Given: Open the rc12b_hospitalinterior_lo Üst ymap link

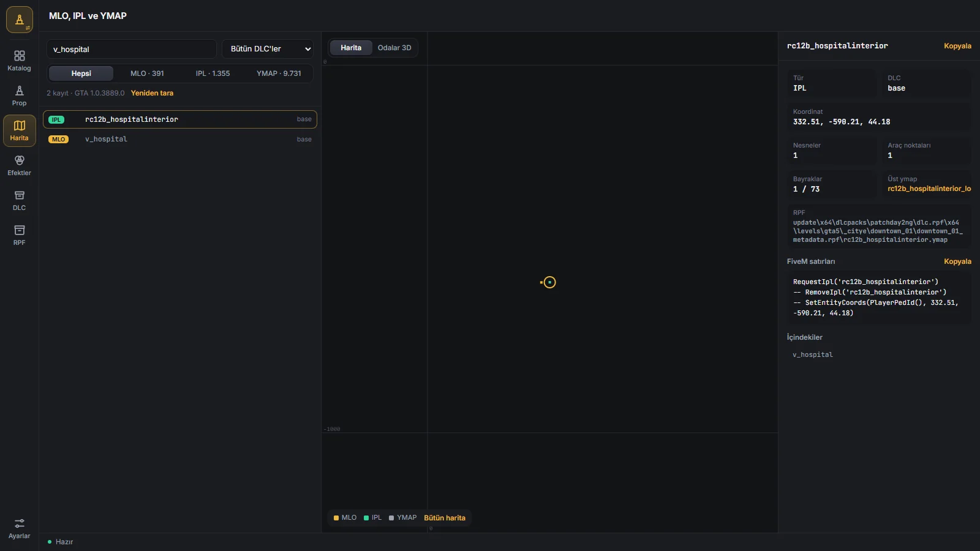Looking at the screenshot, I should tap(929, 189).
